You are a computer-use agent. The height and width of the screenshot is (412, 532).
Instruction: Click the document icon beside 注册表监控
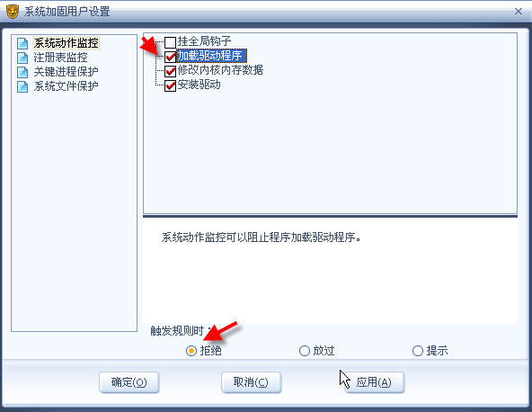[22, 58]
